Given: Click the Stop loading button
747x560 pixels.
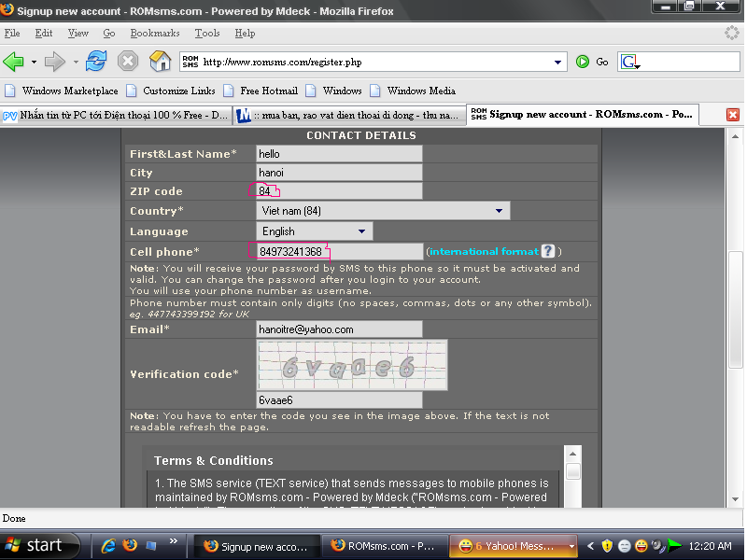Looking at the screenshot, I should pyautogui.click(x=128, y=62).
